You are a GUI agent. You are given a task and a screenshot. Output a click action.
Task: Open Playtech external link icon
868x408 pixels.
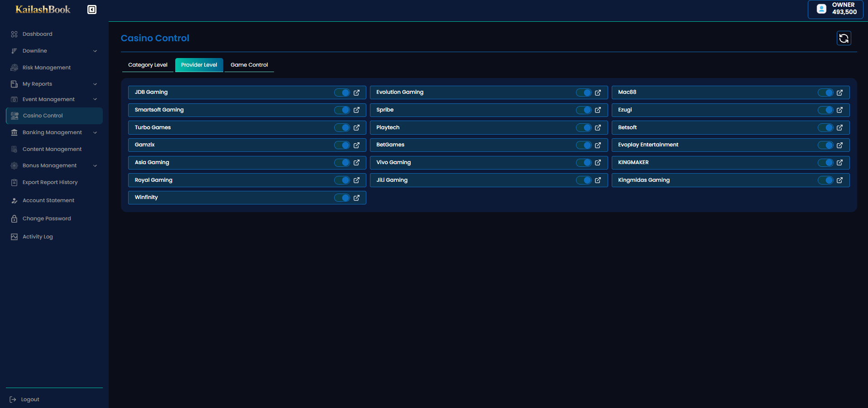click(598, 128)
